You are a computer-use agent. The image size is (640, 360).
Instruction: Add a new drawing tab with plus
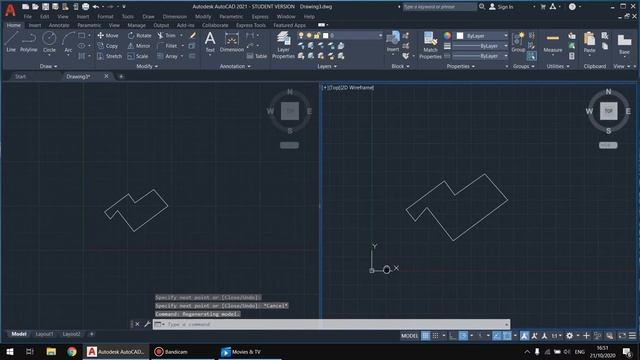[121, 76]
